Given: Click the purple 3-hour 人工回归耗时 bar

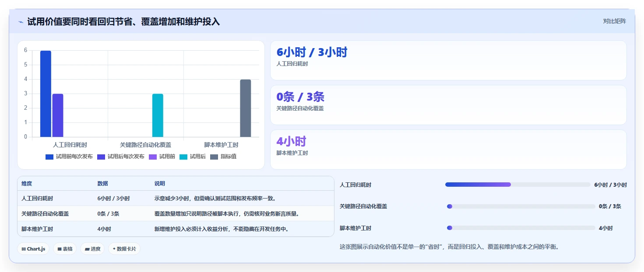Looking at the screenshot, I should (x=58, y=115).
